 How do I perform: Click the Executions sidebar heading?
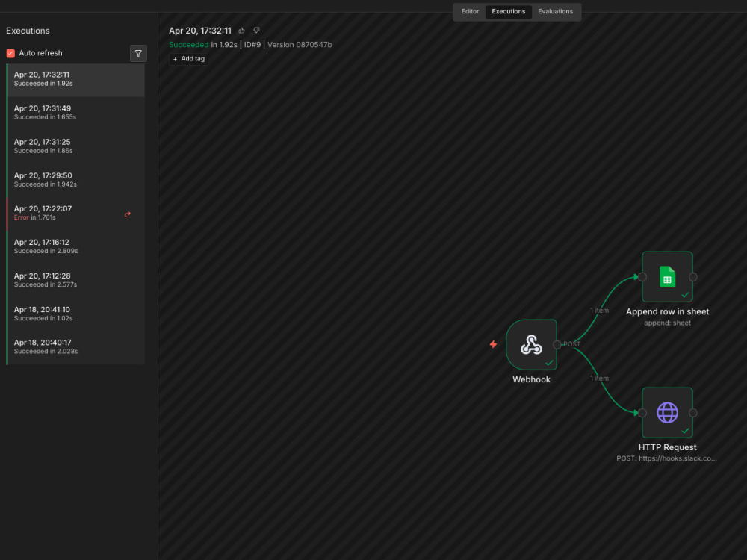28,31
